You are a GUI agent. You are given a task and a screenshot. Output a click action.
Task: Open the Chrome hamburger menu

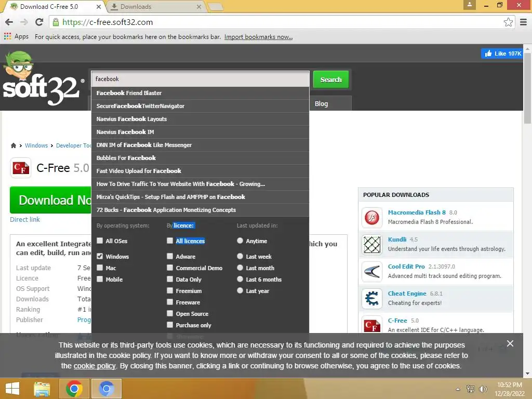click(x=524, y=22)
